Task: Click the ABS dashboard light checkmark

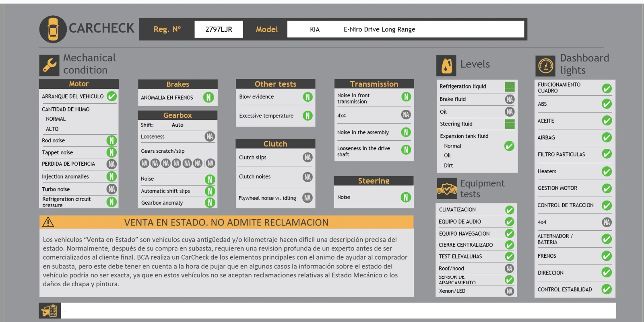Action: click(x=607, y=104)
